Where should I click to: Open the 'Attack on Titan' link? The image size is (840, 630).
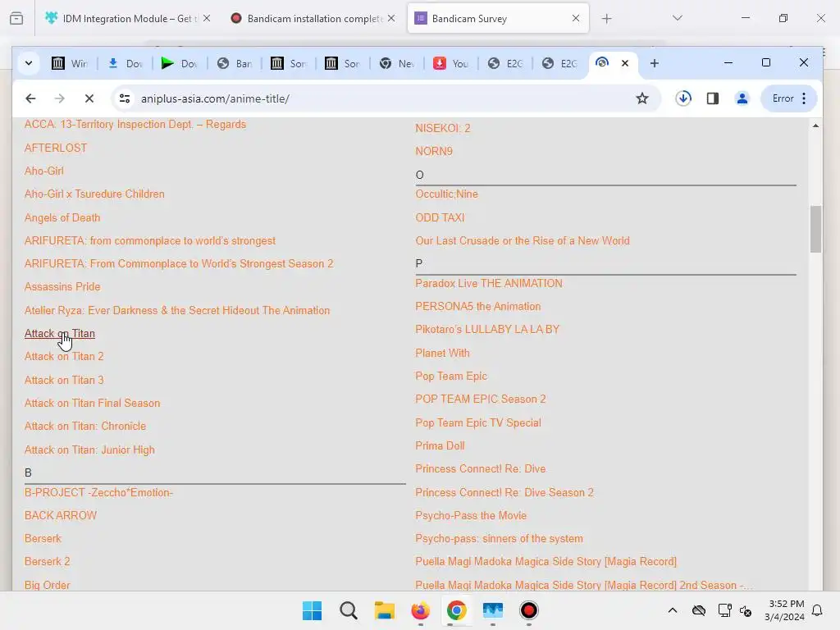[x=59, y=333]
